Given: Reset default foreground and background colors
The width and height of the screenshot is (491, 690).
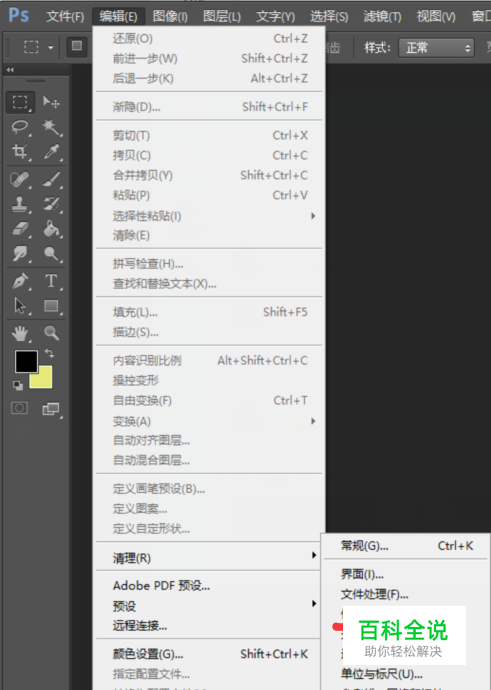Looking at the screenshot, I should pos(18,385).
